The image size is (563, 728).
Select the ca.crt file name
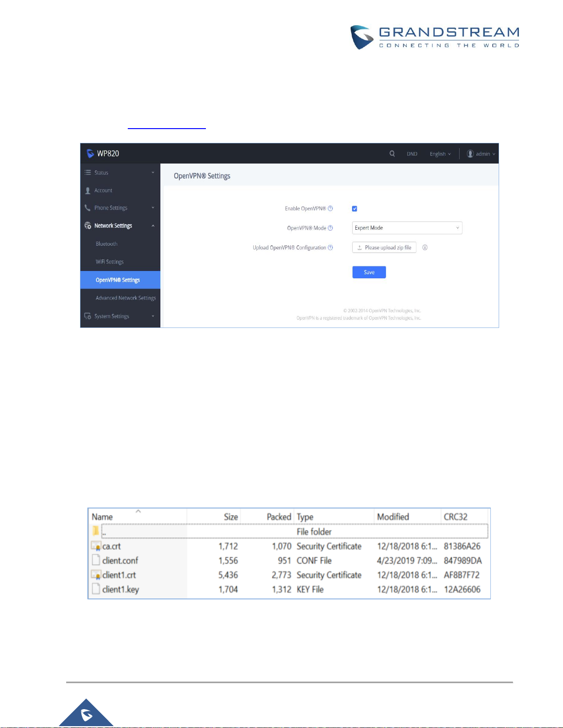(112, 546)
